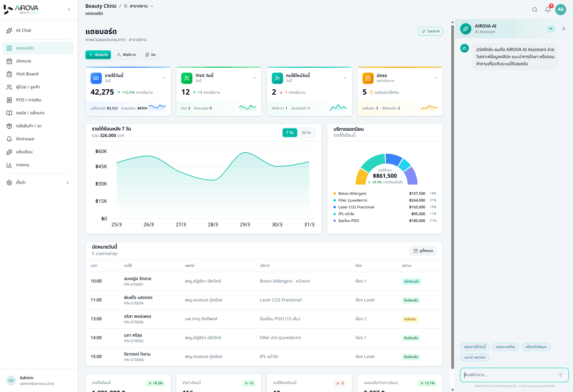The image size is (574, 392).
Task: Open the สาขาสยาม branch dropdown
Action: click(x=139, y=6)
